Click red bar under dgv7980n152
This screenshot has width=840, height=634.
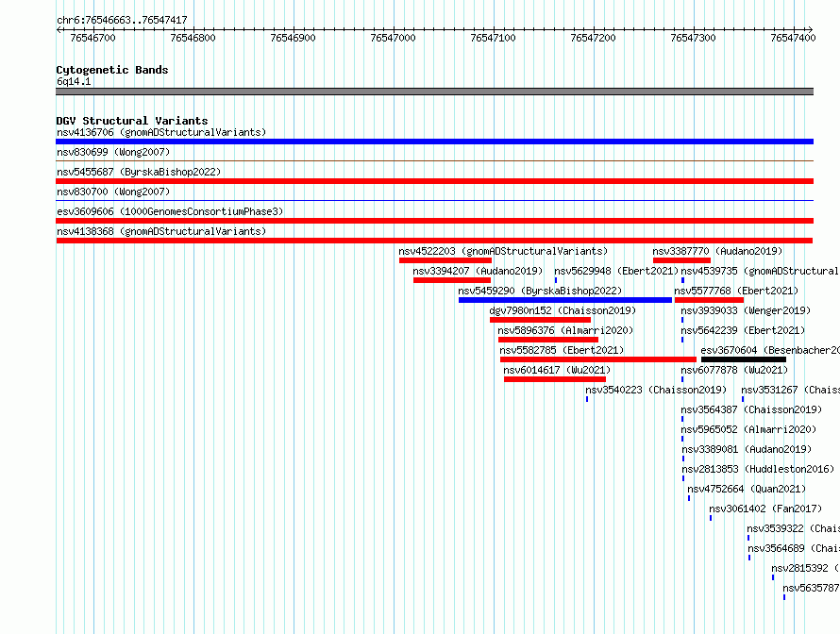(x=540, y=320)
